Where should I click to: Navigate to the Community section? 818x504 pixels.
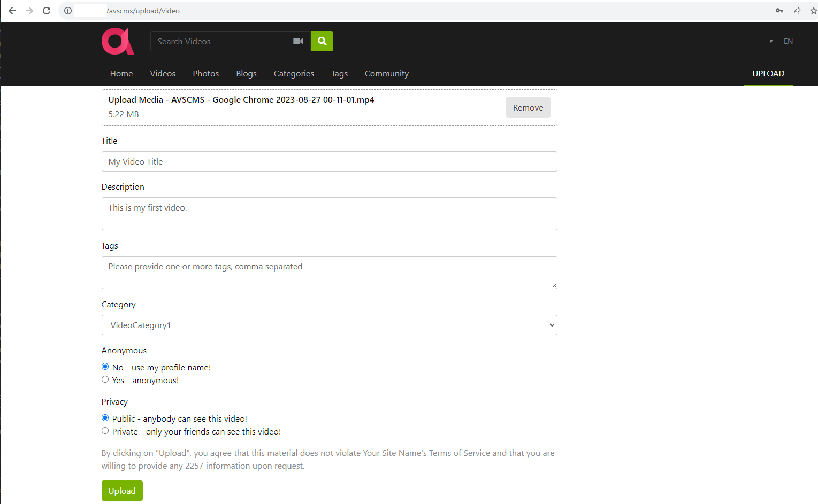pos(386,74)
